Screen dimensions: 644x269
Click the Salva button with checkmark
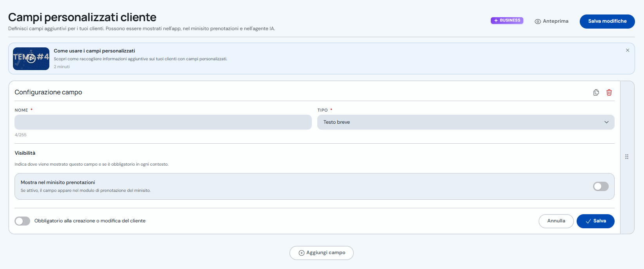coord(595,221)
